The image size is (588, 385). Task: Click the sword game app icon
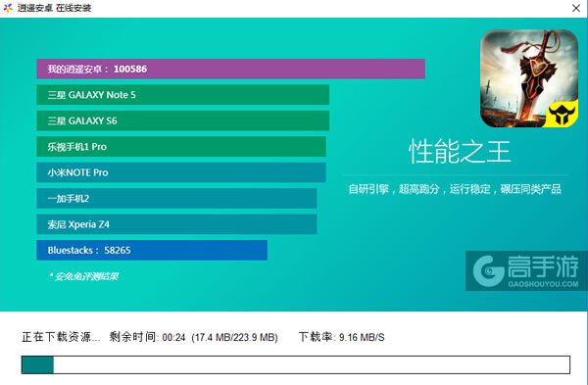point(529,78)
